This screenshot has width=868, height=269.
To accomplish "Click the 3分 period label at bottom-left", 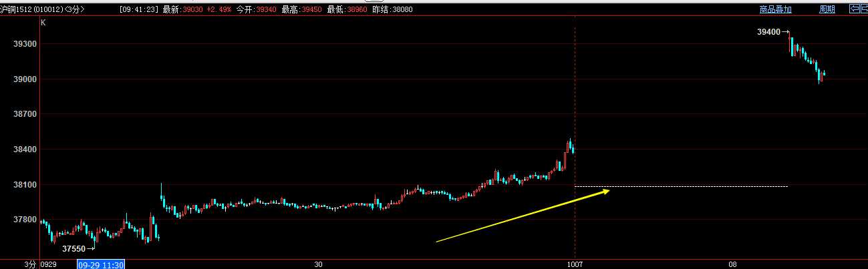I will (x=29, y=264).
